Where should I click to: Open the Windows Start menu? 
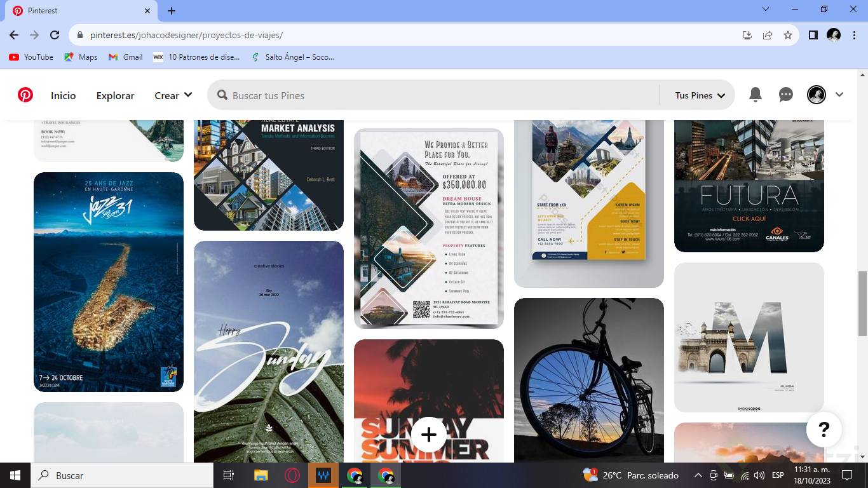pyautogui.click(x=15, y=475)
